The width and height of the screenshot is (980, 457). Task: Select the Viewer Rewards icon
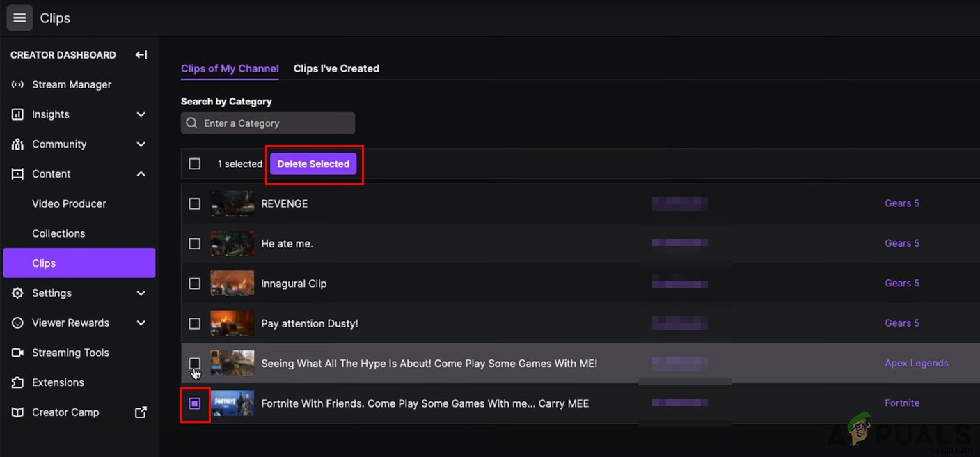point(17,323)
